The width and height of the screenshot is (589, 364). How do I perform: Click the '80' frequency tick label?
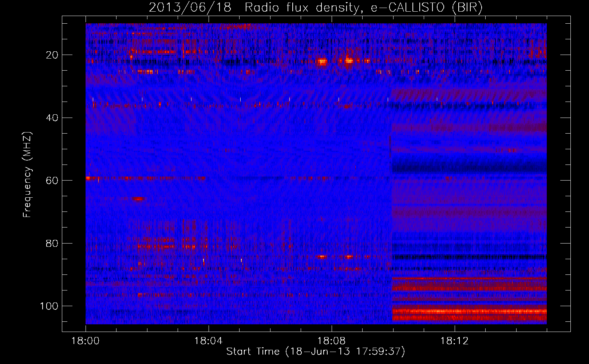pyautogui.click(x=52, y=243)
